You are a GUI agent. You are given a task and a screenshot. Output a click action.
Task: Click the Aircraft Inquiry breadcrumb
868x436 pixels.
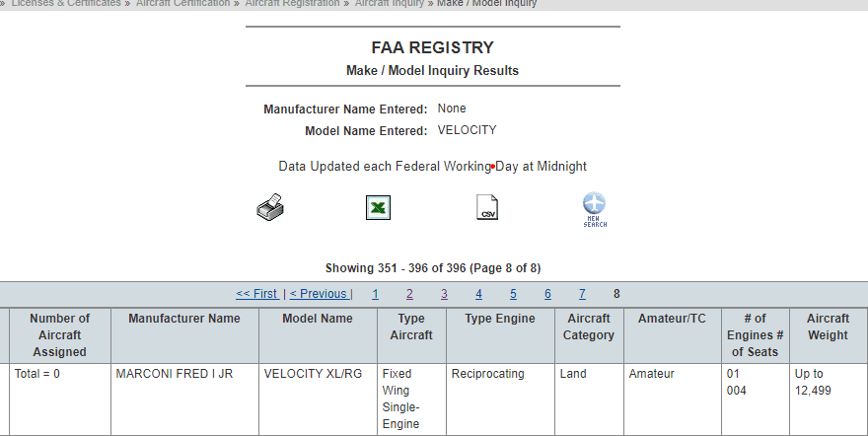[391, 4]
